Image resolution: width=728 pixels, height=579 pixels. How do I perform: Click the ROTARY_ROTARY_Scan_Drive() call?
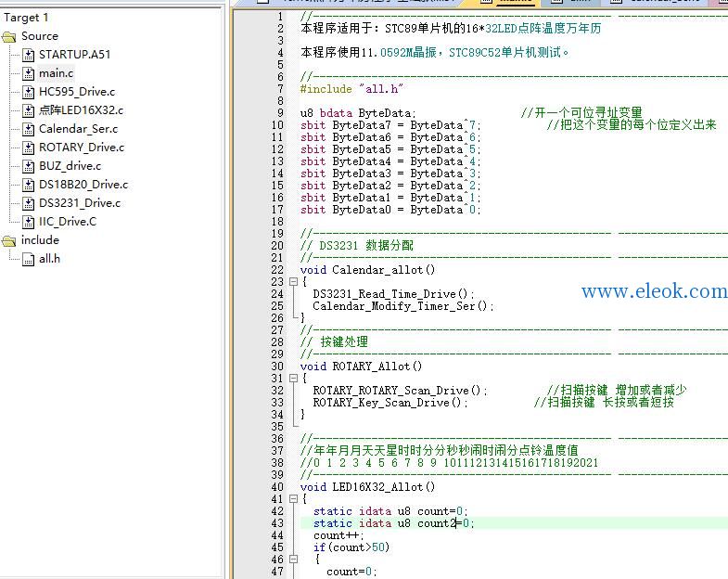click(x=401, y=391)
